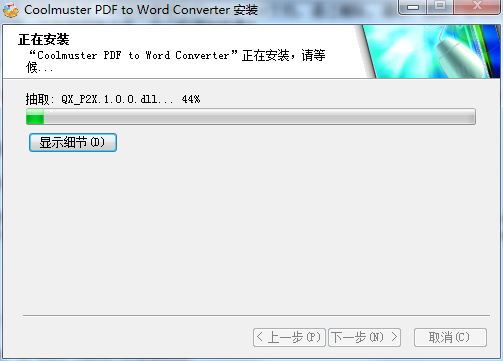Click the 正在安装 heading text

[44, 40]
